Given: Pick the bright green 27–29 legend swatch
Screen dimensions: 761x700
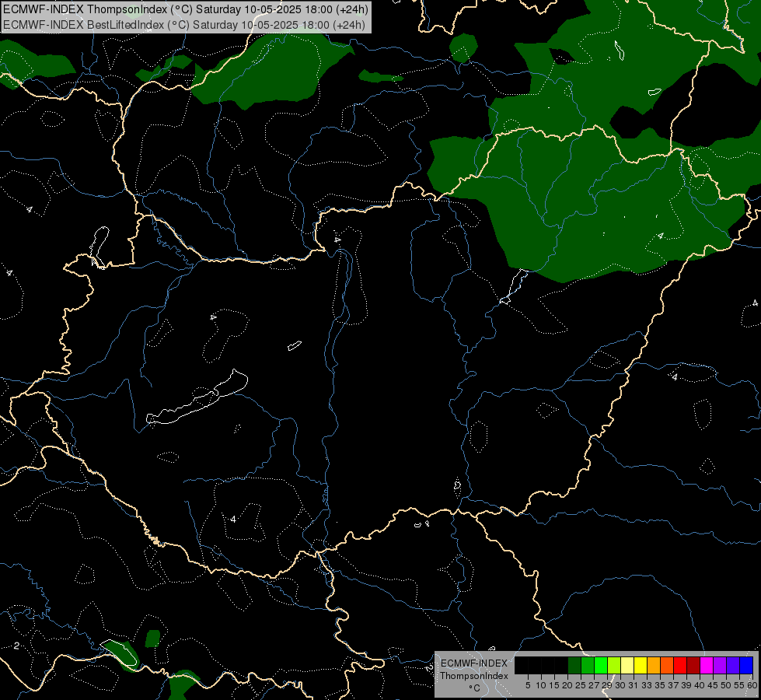Looking at the screenshot, I should coord(601,665).
